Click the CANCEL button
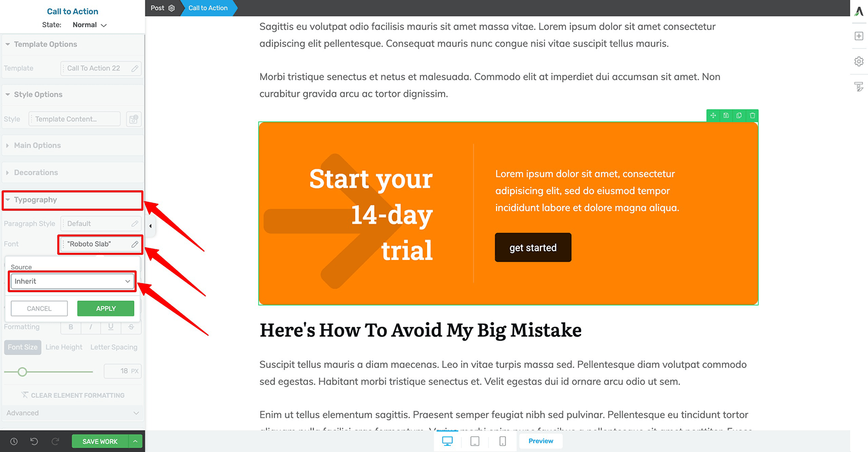Screen dimensions: 868x452 click(39, 308)
